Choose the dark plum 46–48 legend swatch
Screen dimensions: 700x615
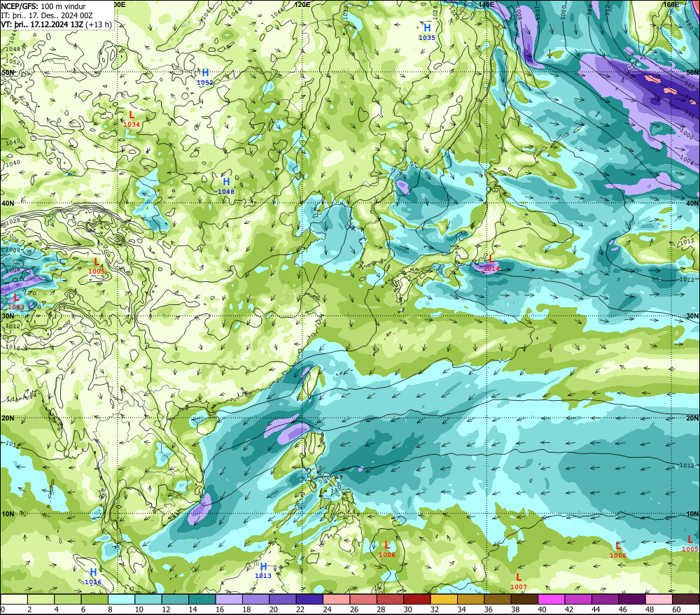tap(631, 599)
